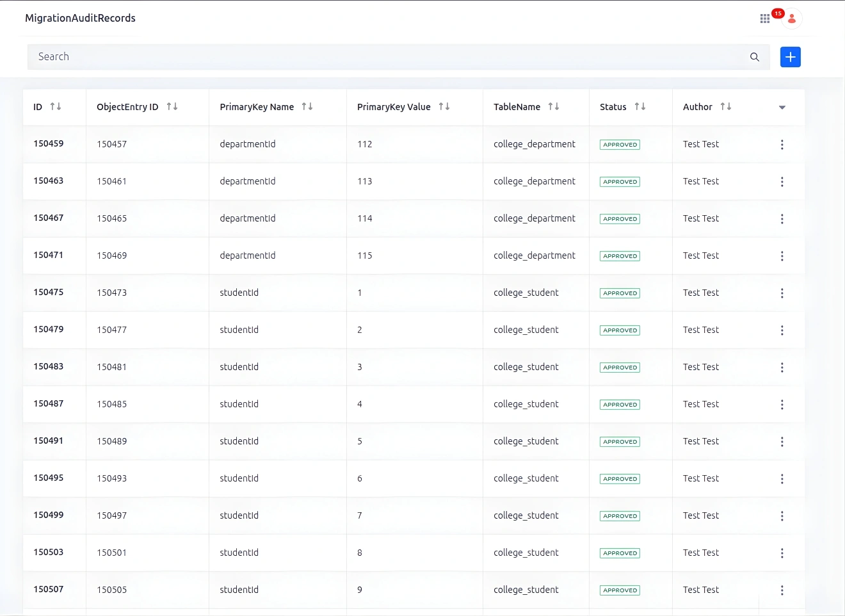Select ObjectEntry ID cell 150473
The width and height of the screenshot is (845, 616).
pyautogui.click(x=112, y=293)
